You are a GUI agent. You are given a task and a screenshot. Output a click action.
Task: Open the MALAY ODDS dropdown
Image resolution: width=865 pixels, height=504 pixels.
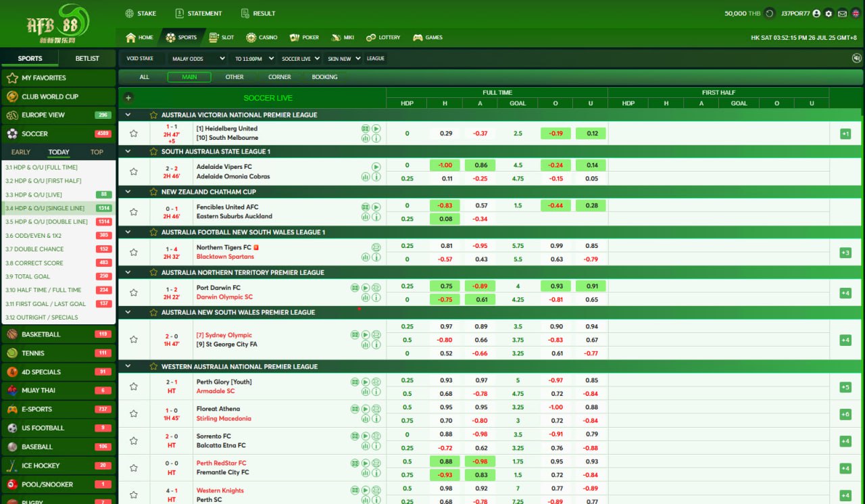click(x=197, y=59)
